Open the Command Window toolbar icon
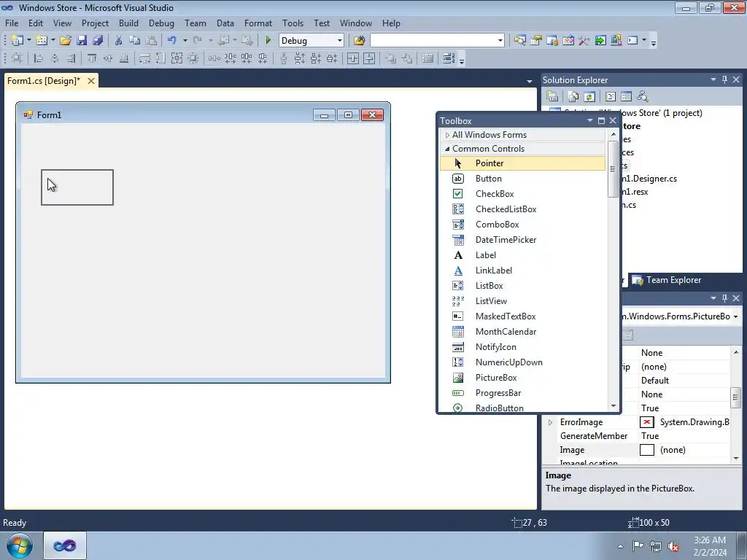This screenshot has height=560, width=747. click(x=632, y=41)
